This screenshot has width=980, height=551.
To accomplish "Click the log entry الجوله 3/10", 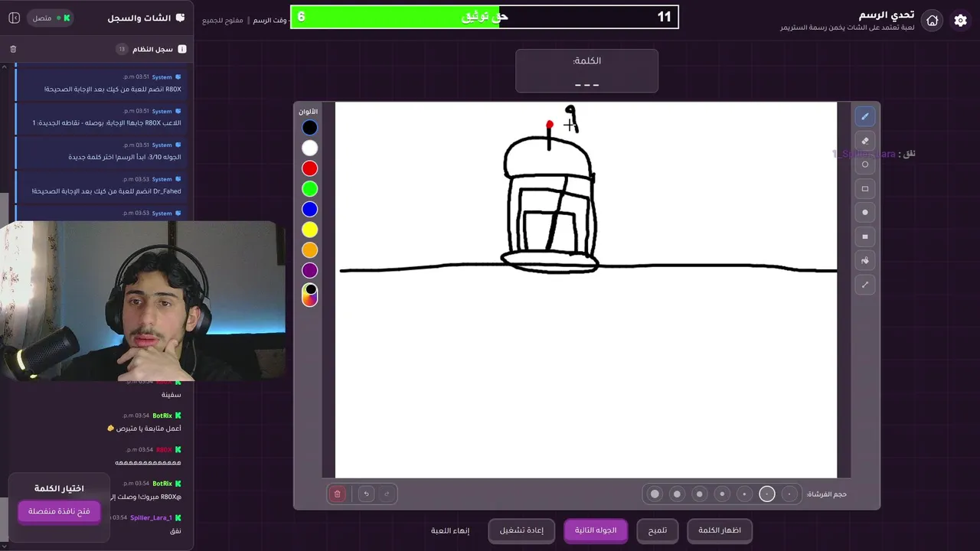I will (x=101, y=151).
